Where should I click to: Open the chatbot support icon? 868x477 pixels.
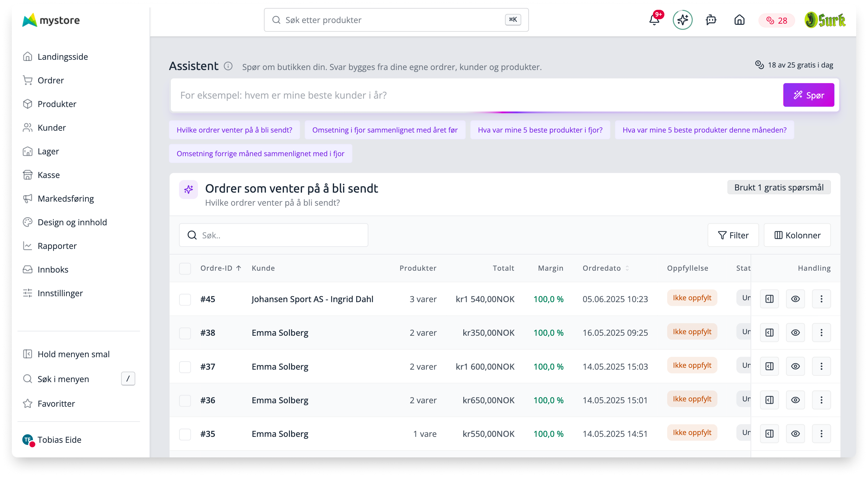pos(711,20)
